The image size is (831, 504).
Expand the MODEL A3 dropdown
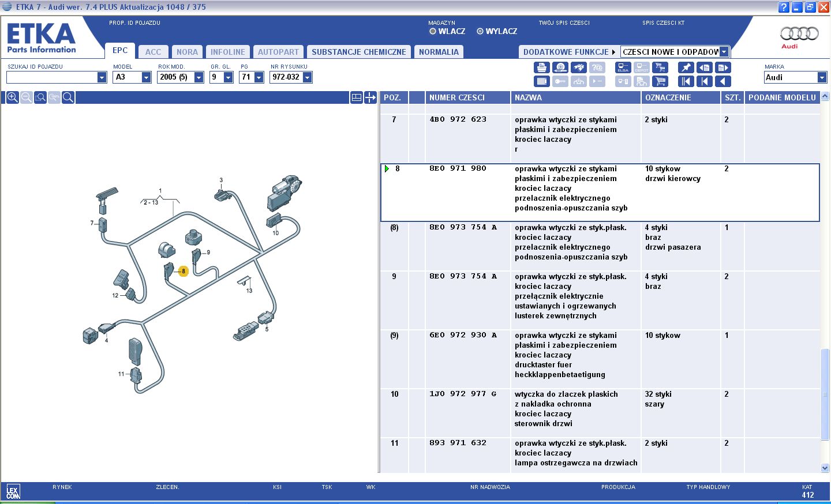147,77
